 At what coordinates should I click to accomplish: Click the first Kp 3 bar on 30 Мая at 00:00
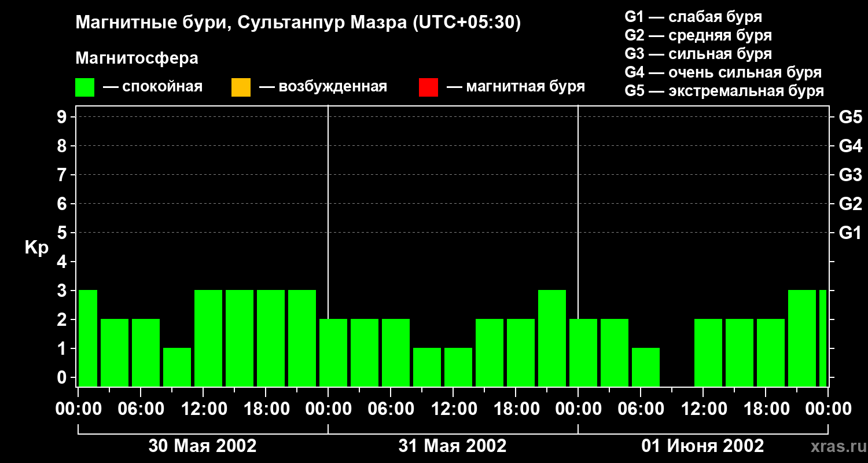coord(87,338)
